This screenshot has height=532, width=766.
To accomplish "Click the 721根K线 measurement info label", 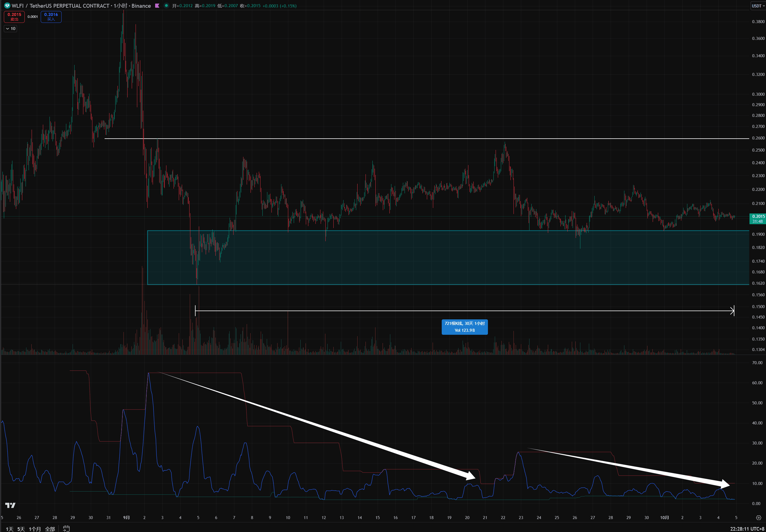I will point(464,327).
